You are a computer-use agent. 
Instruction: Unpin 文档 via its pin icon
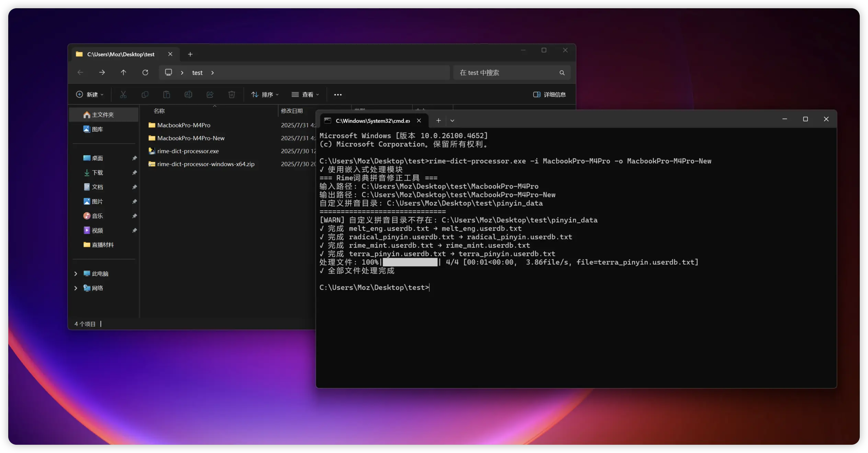(135, 187)
